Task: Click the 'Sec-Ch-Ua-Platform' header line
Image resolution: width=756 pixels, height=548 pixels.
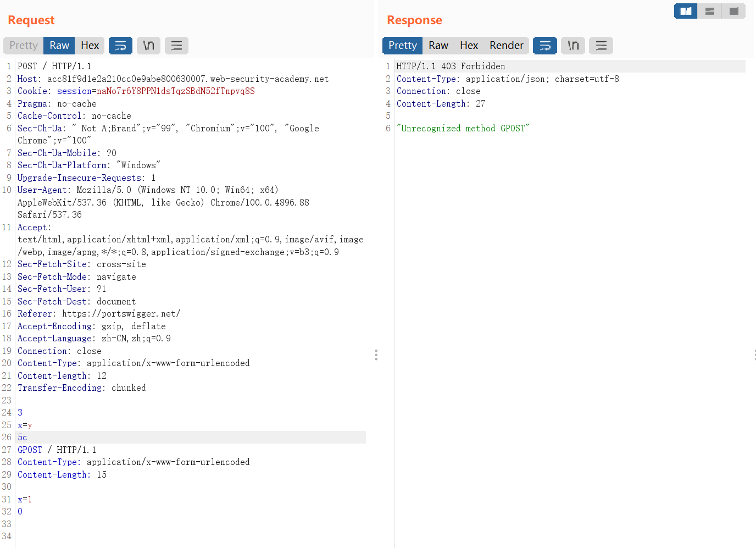Action: point(89,165)
